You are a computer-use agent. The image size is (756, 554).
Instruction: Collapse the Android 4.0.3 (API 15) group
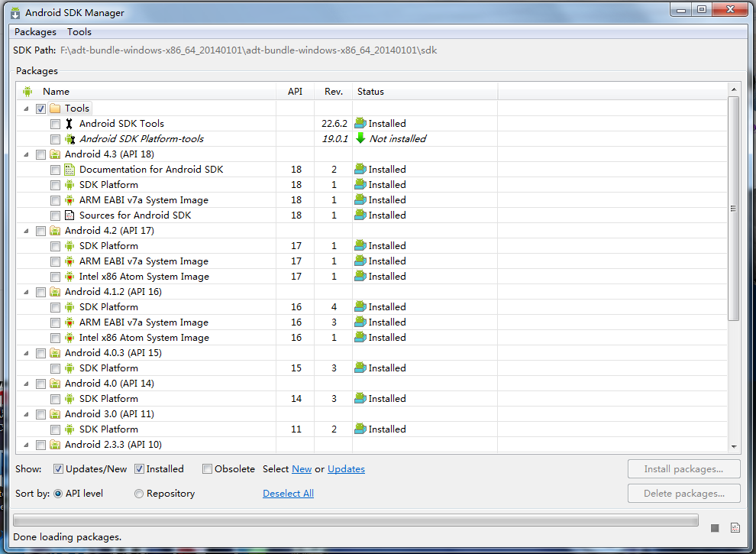click(x=26, y=353)
